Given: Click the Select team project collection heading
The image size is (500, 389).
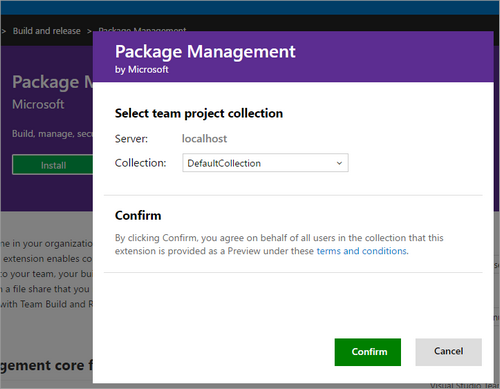Looking at the screenshot, I should tap(199, 113).
